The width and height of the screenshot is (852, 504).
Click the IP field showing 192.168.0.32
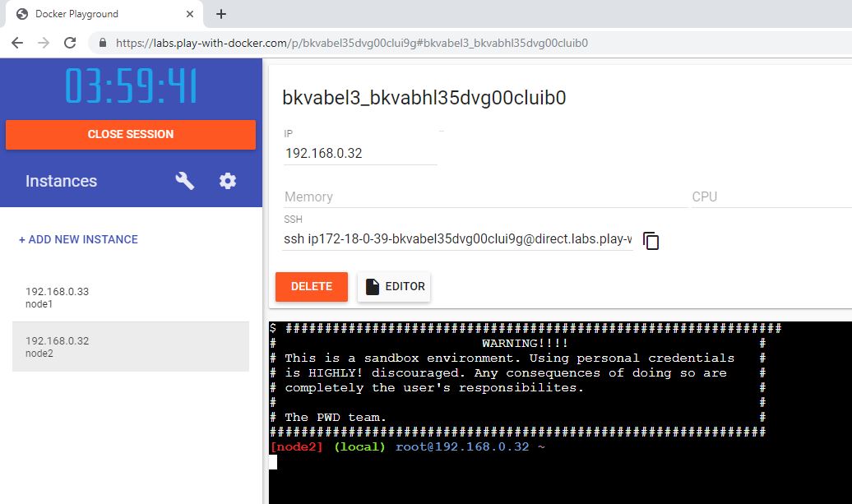click(x=359, y=153)
